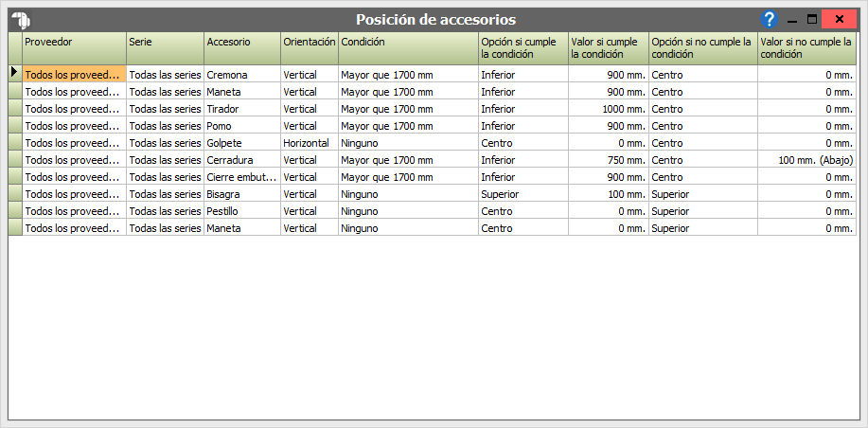Click 'Opción si cumple la condición' header
Viewport: 868px width, 428px height.
pos(523,48)
